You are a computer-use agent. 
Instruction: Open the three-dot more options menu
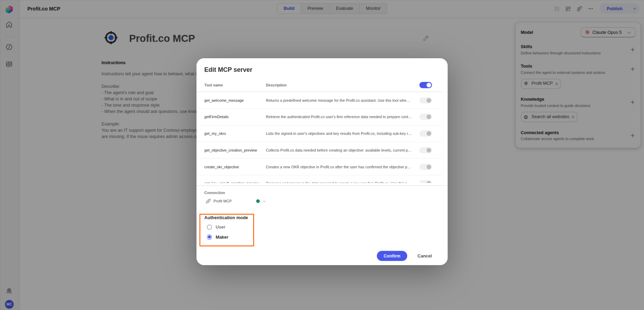pyautogui.click(x=591, y=9)
